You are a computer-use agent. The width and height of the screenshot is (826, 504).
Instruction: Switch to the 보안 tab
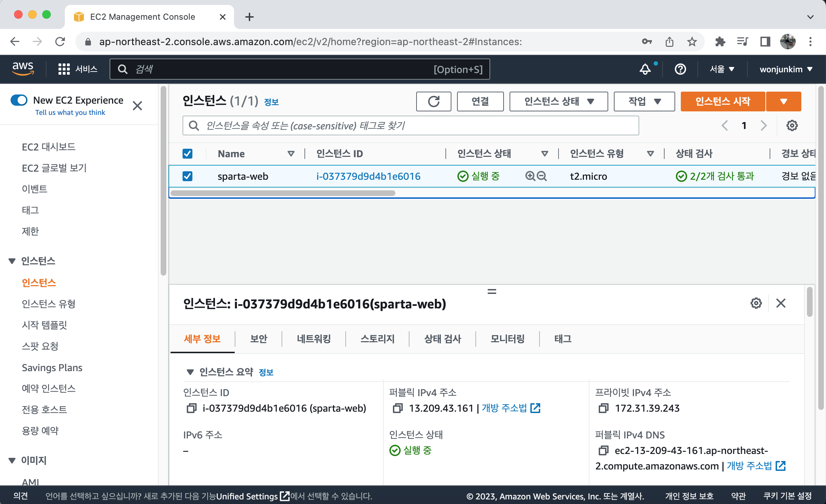pos(259,339)
